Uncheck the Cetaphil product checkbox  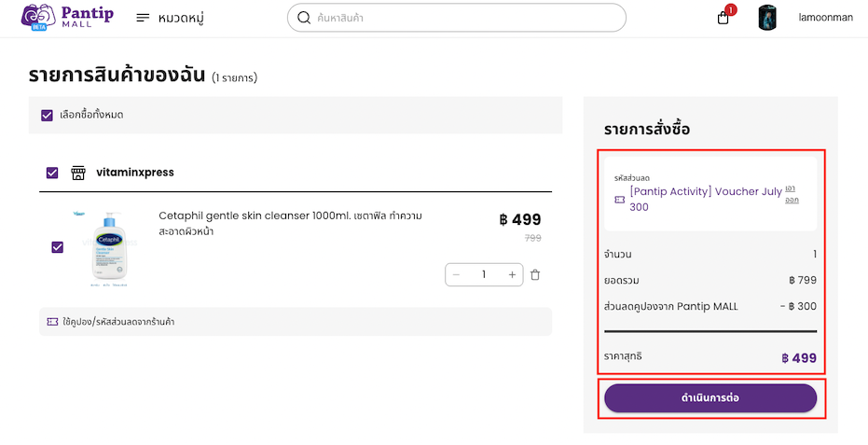[57, 247]
